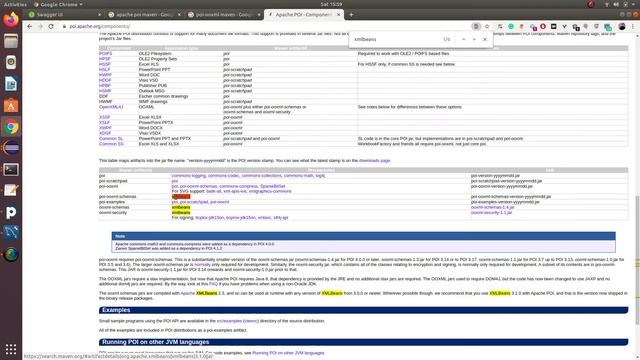Open Terminal from the dock

click(11, 169)
